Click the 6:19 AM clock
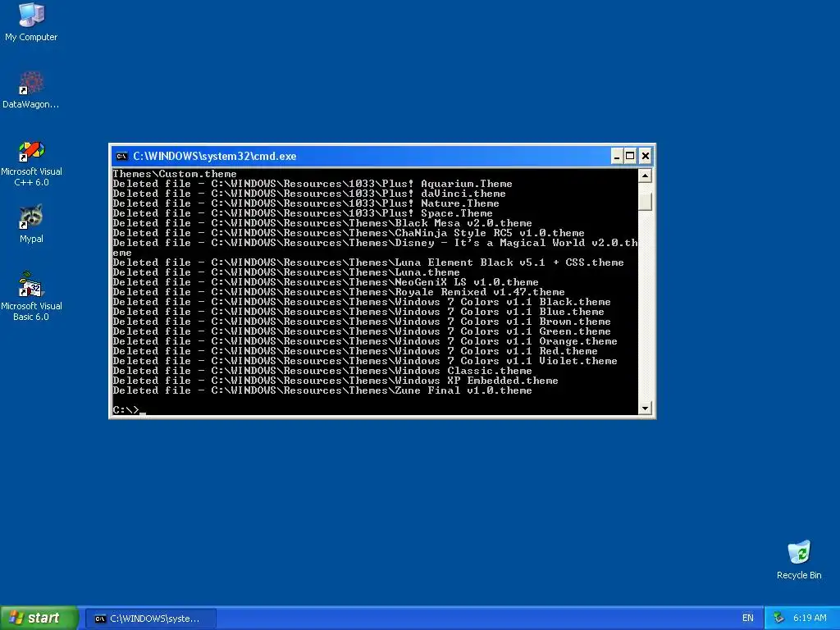 click(810, 618)
